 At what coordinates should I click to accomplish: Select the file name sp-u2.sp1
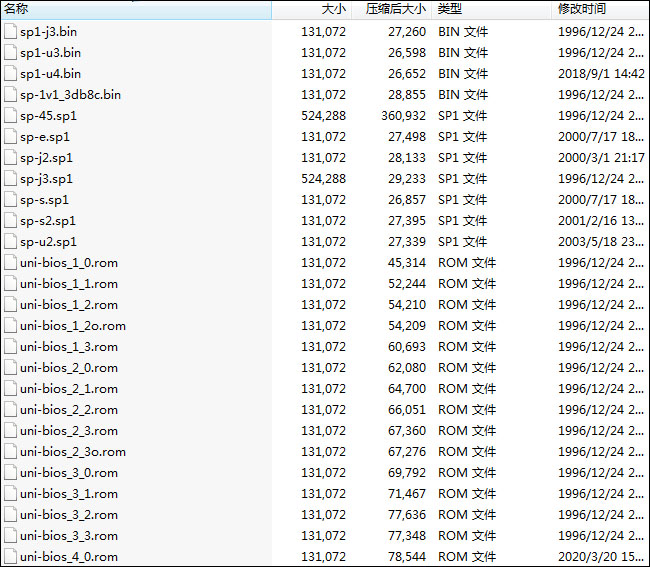(x=49, y=242)
